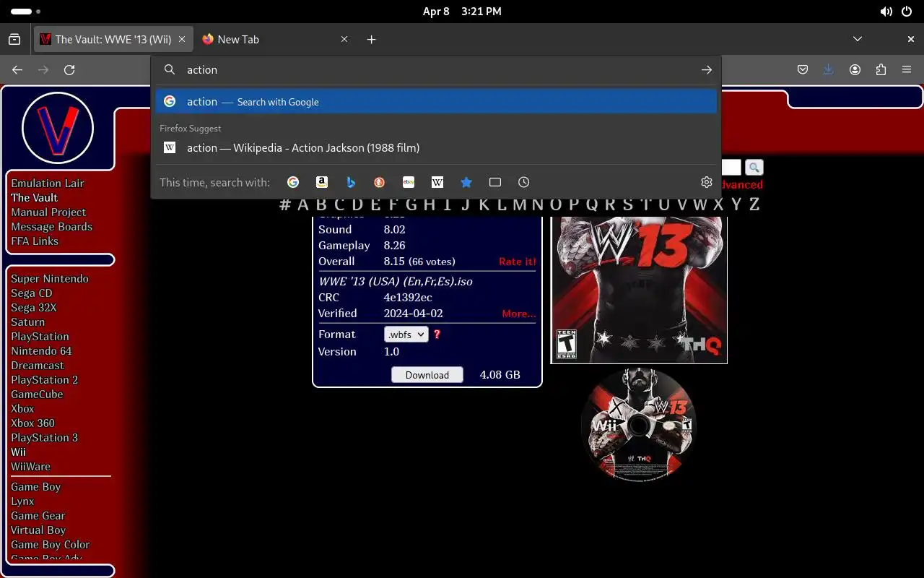This screenshot has width=924, height=578.
Task: Search this time with Google icon
Action: 293,182
